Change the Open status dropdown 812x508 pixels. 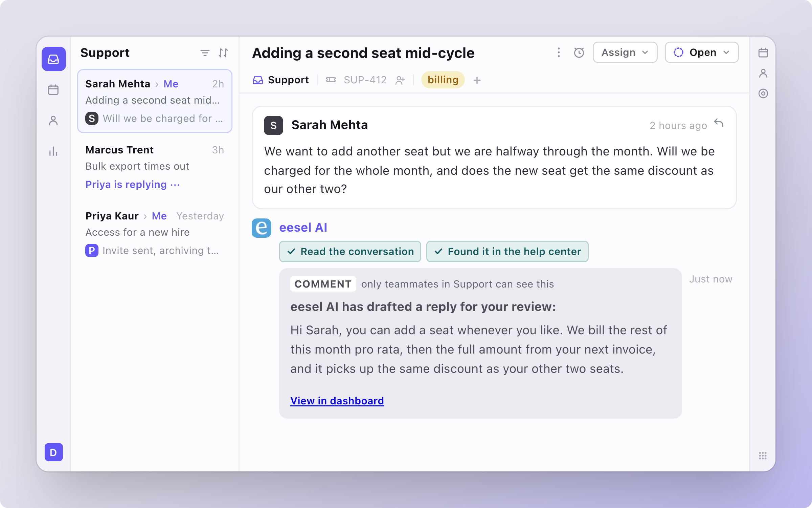point(701,52)
